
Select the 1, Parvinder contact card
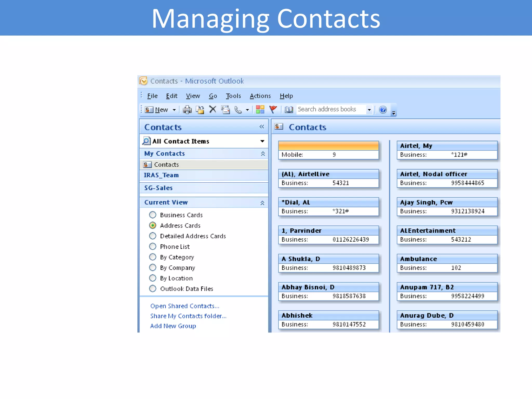point(328,235)
